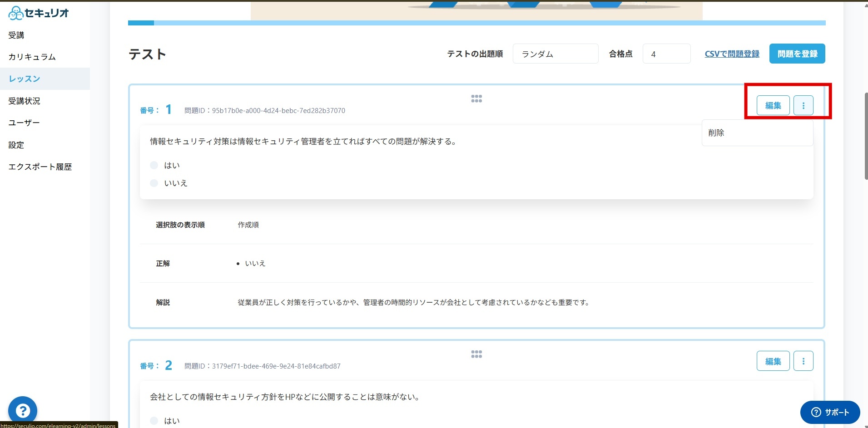
Task: Click the page vertical scrollbar thumb
Action: pos(866,136)
